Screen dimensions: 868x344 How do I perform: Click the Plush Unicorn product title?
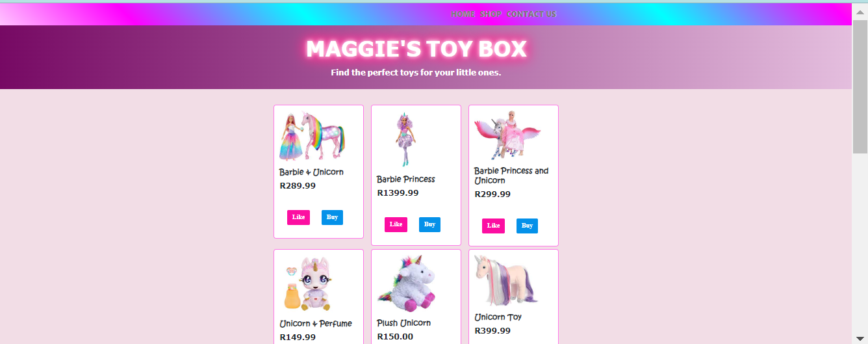point(403,323)
